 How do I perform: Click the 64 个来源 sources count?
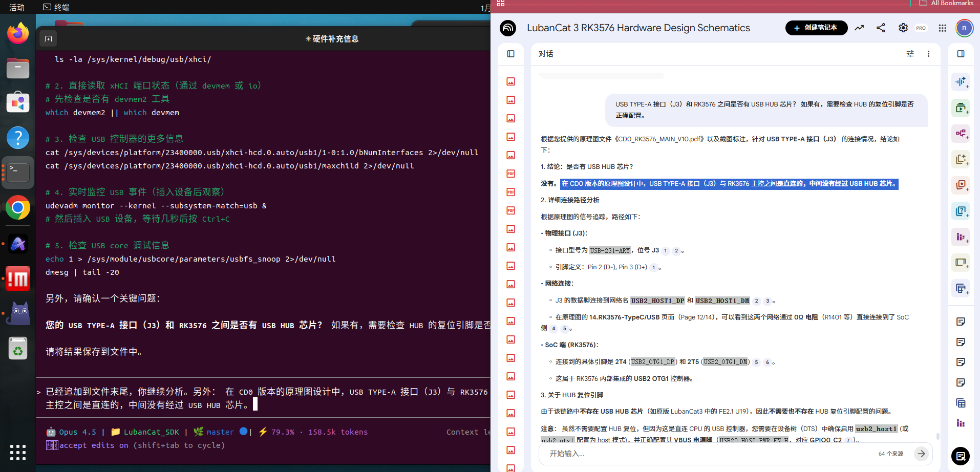(890, 454)
